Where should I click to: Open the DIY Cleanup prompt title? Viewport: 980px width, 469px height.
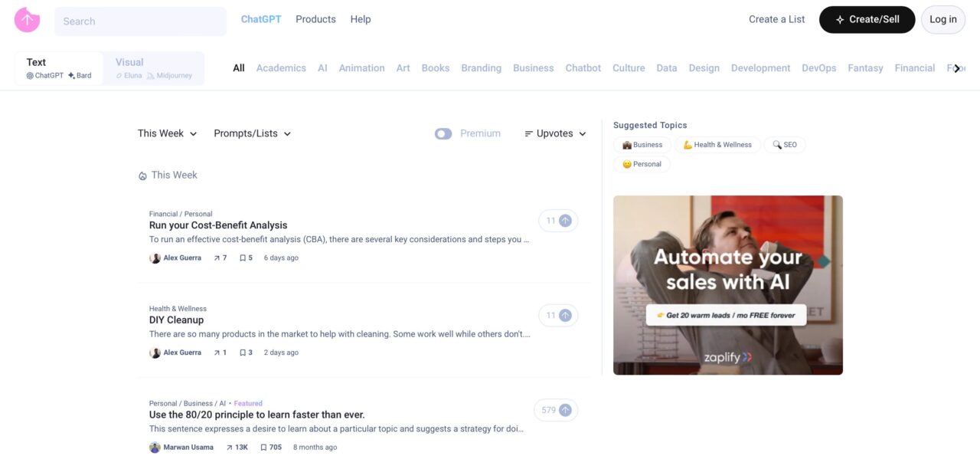point(176,320)
